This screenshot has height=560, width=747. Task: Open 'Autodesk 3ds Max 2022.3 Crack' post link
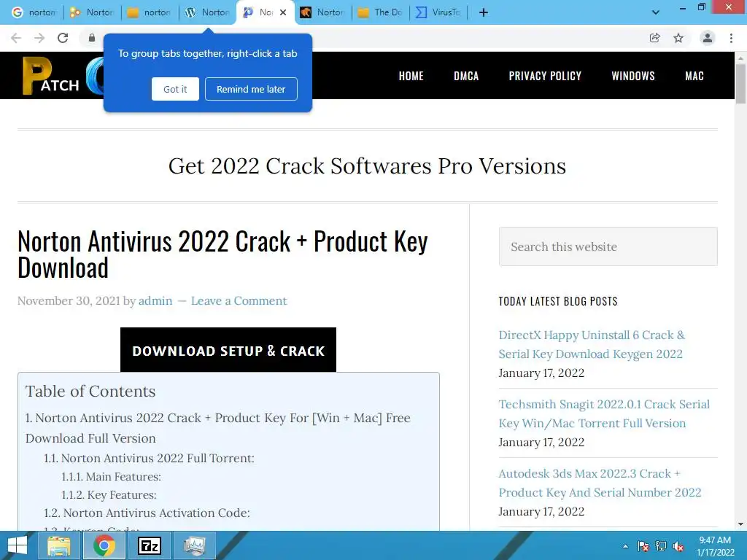click(600, 483)
